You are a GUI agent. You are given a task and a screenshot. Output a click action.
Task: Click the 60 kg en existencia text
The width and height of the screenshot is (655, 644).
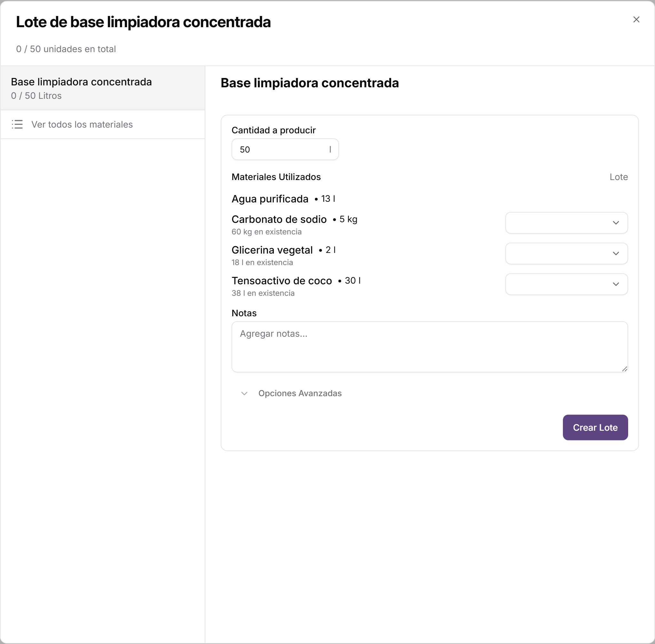(x=267, y=232)
